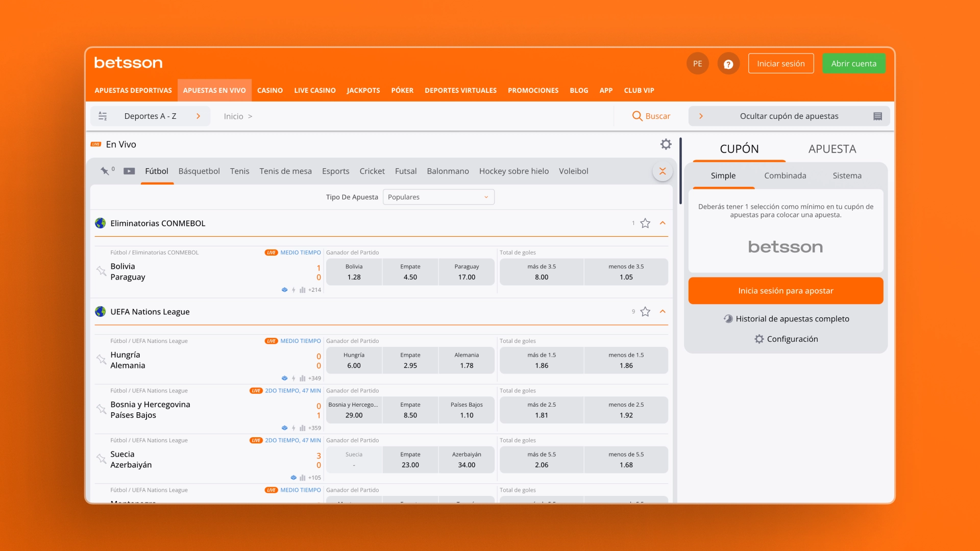The width and height of the screenshot is (980, 551).
Task: Open the Club VIP menu item
Action: coord(639,90)
